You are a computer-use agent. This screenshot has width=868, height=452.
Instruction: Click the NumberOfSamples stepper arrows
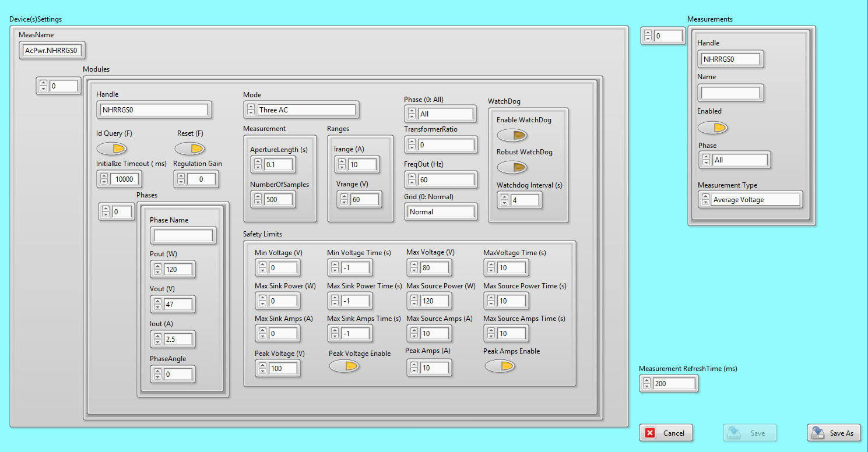[258, 200]
